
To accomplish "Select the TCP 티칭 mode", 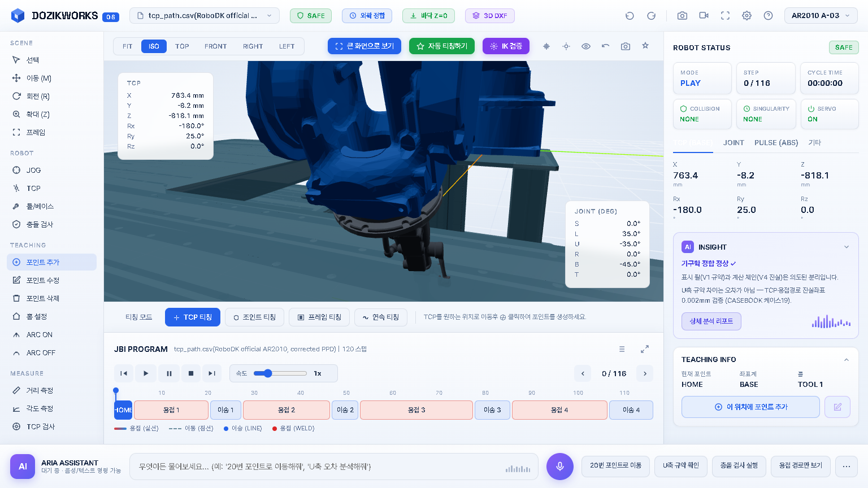I will 193,317.
